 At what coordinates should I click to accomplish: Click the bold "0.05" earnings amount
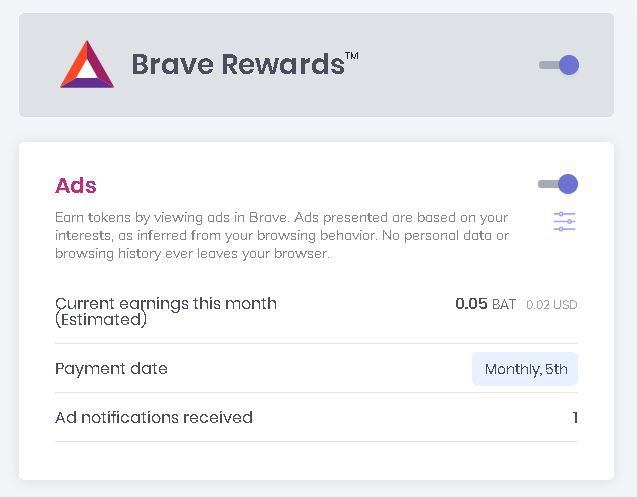pyautogui.click(x=471, y=304)
